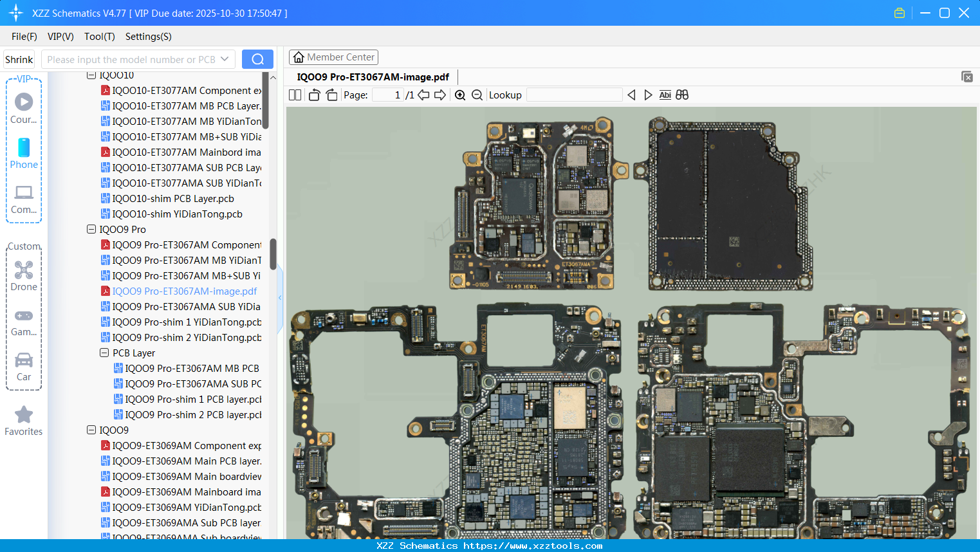Click the Member Center button
The height and width of the screenshot is (552, 980).
coord(333,57)
